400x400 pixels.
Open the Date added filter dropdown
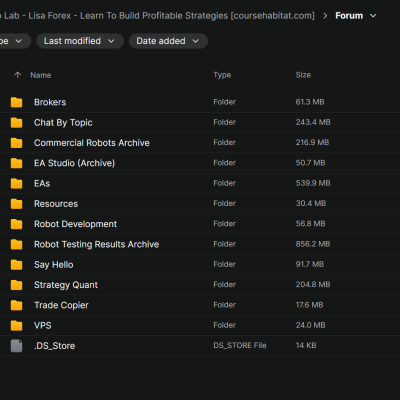click(168, 41)
